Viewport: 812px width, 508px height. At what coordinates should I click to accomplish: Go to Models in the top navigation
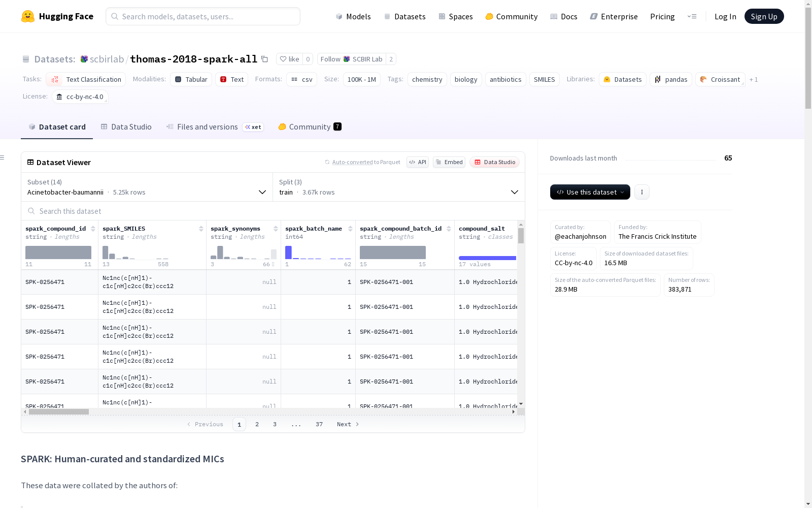(x=353, y=16)
